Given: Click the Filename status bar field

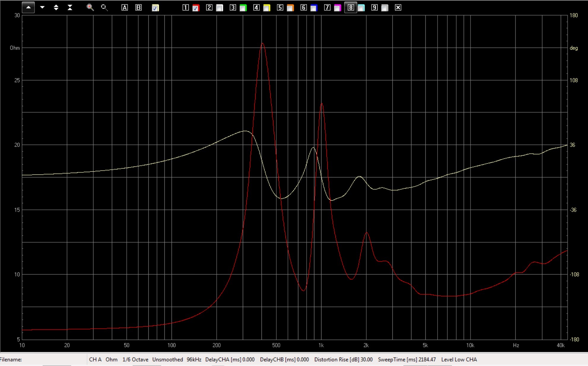Looking at the screenshot, I should tap(43, 359).
